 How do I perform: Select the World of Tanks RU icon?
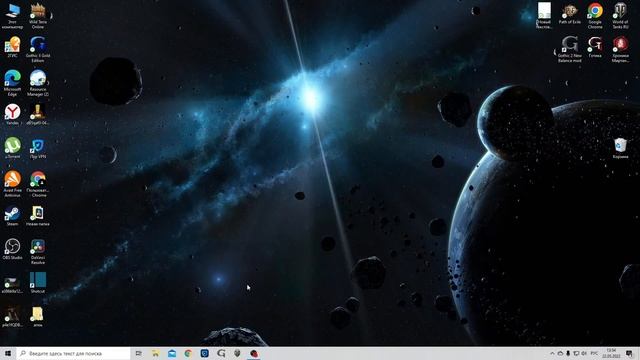click(620, 16)
